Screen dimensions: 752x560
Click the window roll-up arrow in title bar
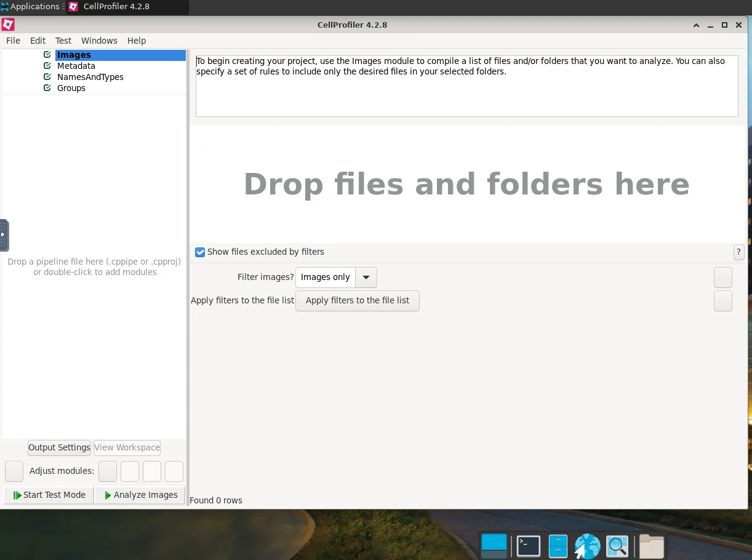pos(697,25)
